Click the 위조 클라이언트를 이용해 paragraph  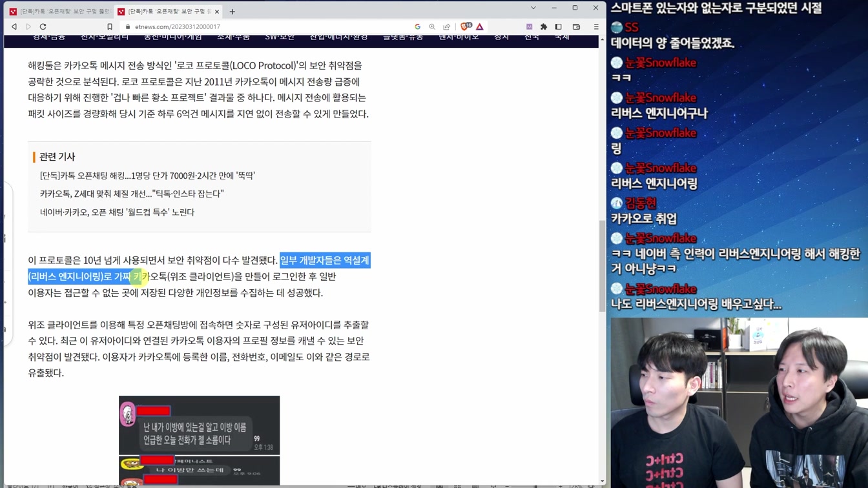pyautogui.click(x=198, y=349)
